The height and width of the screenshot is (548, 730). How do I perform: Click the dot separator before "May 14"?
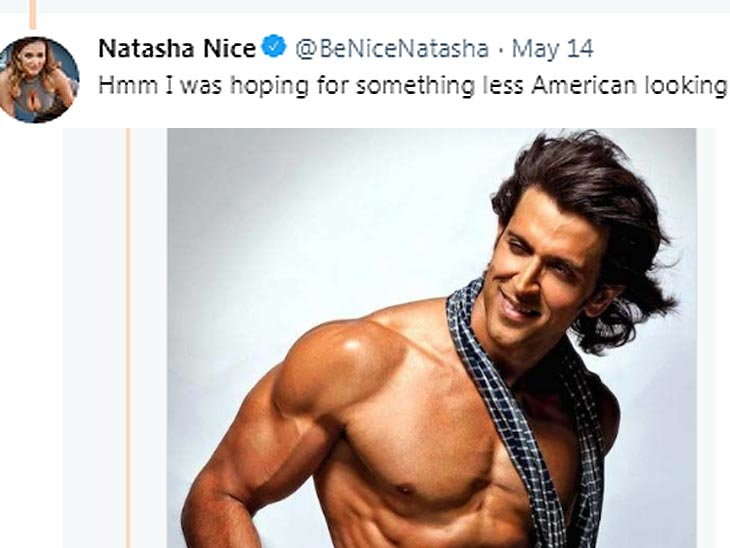[501, 48]
